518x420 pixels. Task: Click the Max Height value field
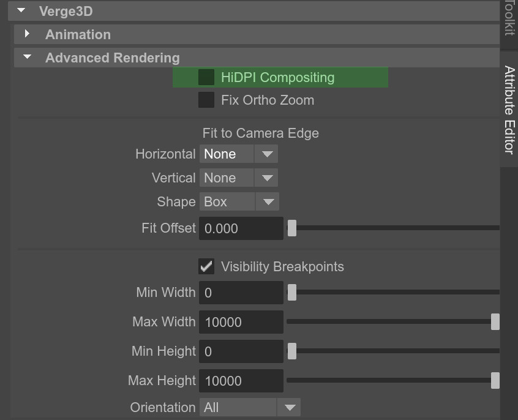[x=241, y=381]
